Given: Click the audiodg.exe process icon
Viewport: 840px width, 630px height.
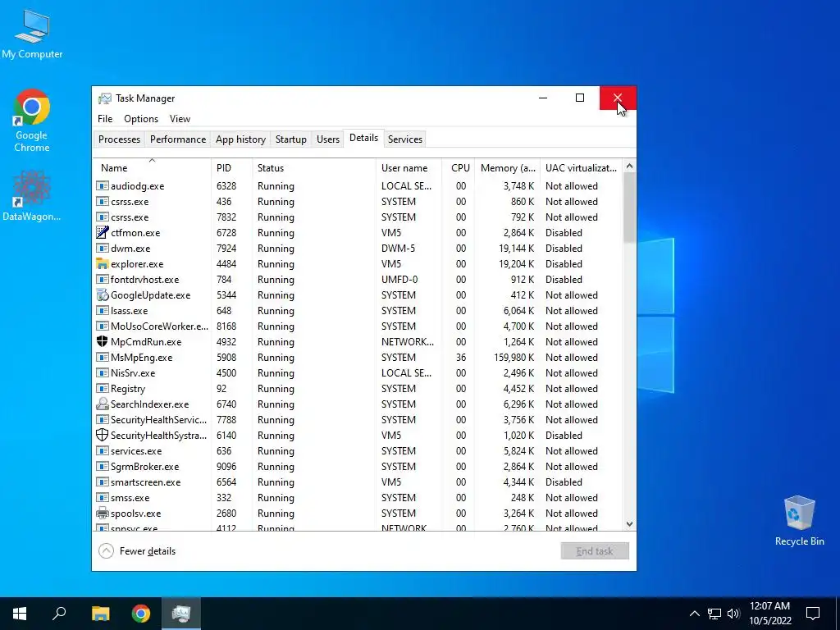Looking at the screenshot, I should coord(103,186).
